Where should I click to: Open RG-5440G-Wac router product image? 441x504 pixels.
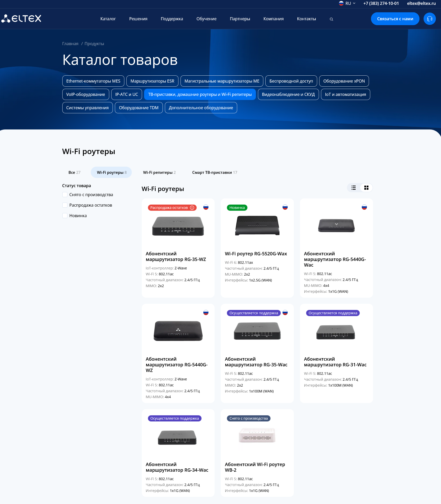tap(336, 225)
